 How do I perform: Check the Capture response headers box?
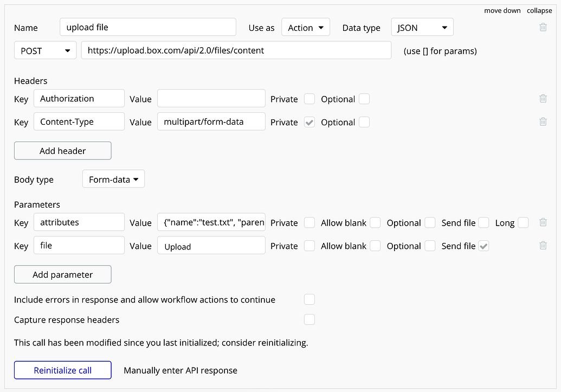click(x=309, y=319)
